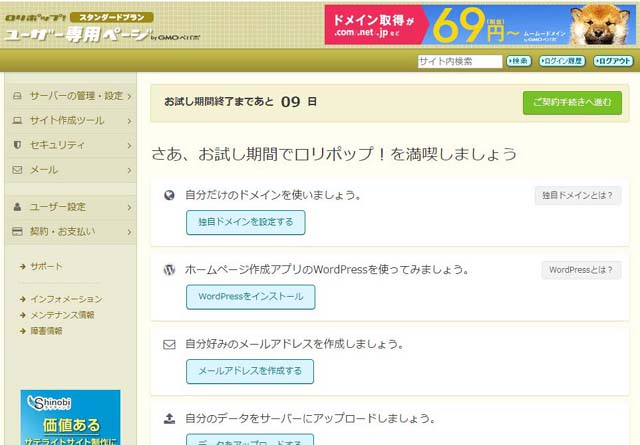Click the スタンダードプラン plan badge
This screenshot has height=445, width=640.
111,18
